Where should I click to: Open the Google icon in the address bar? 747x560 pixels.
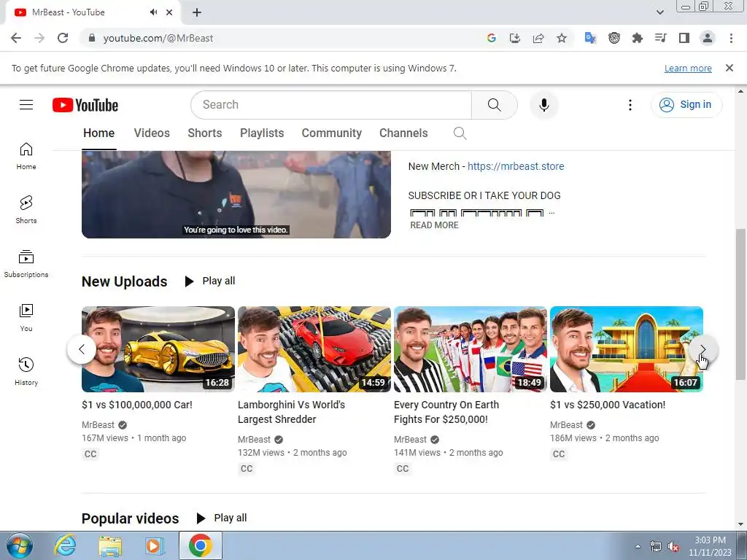tap(492, 38)
